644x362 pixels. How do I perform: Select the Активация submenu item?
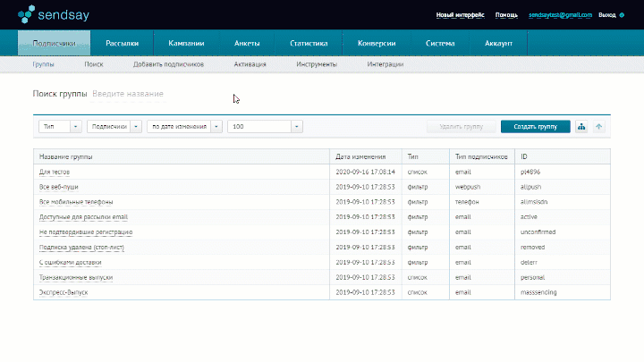[x=250, y=64]
